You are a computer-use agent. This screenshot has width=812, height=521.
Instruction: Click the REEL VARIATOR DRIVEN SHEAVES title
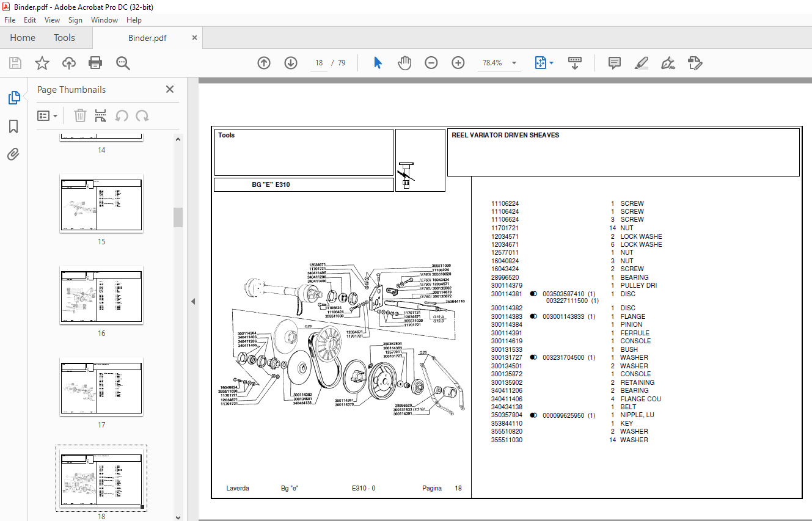(505, 135)
